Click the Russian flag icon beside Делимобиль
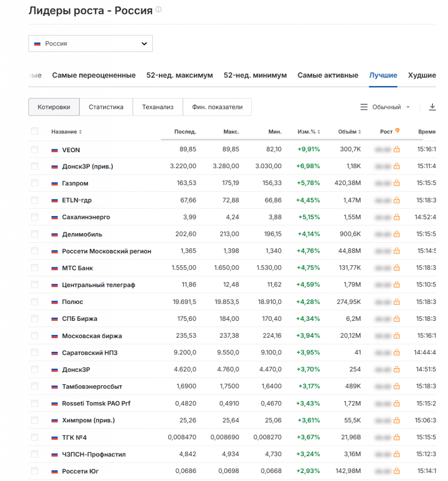Screen dimensions: 448x481 (55, 234)
